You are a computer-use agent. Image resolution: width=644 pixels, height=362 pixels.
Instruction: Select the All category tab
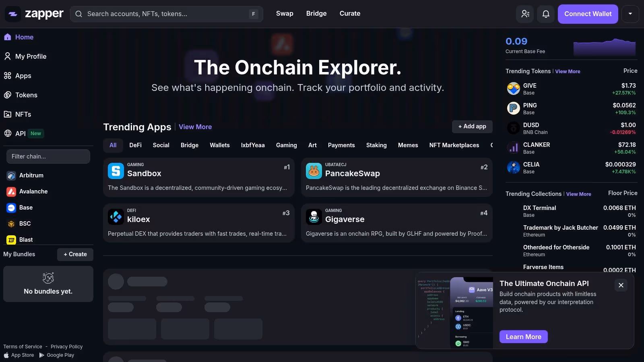[113, 145]
